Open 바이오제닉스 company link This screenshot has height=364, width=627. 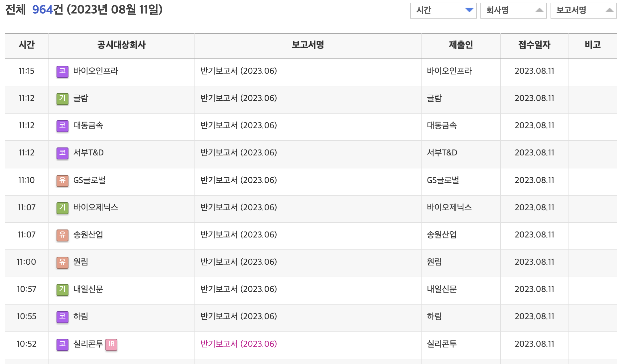point(96,207)
